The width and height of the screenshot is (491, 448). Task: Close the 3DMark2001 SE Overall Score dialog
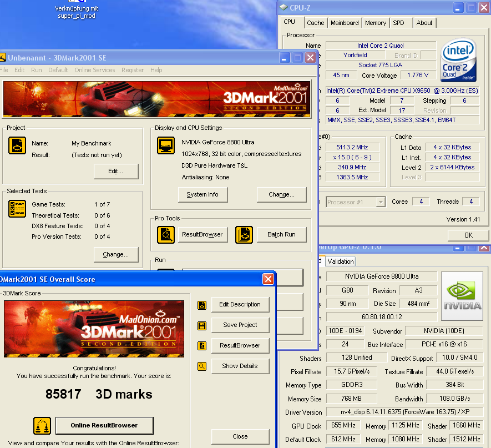[269, 279]
